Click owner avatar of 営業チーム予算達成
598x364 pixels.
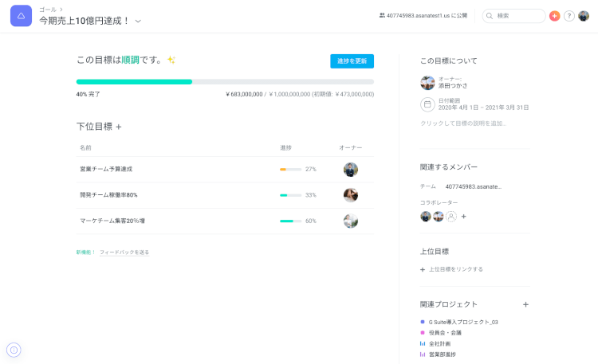pos(351,169)
